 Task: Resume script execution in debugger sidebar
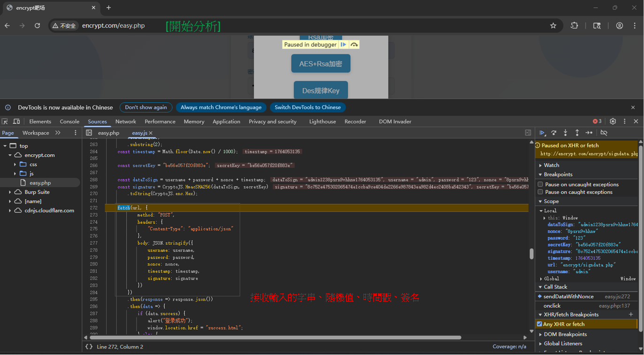pos(542,133)
